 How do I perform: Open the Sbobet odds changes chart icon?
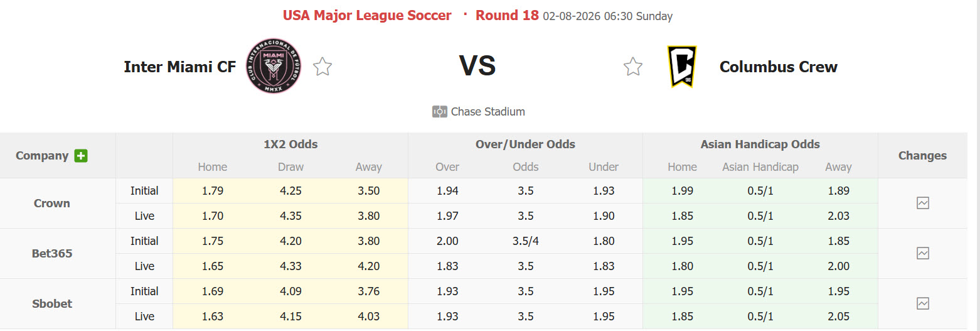pos(923,303)
